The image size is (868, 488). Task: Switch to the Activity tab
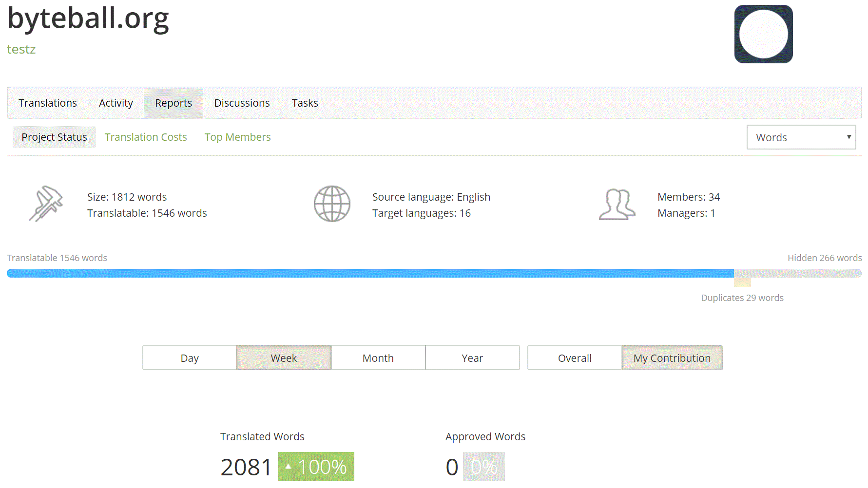[116, 103]
